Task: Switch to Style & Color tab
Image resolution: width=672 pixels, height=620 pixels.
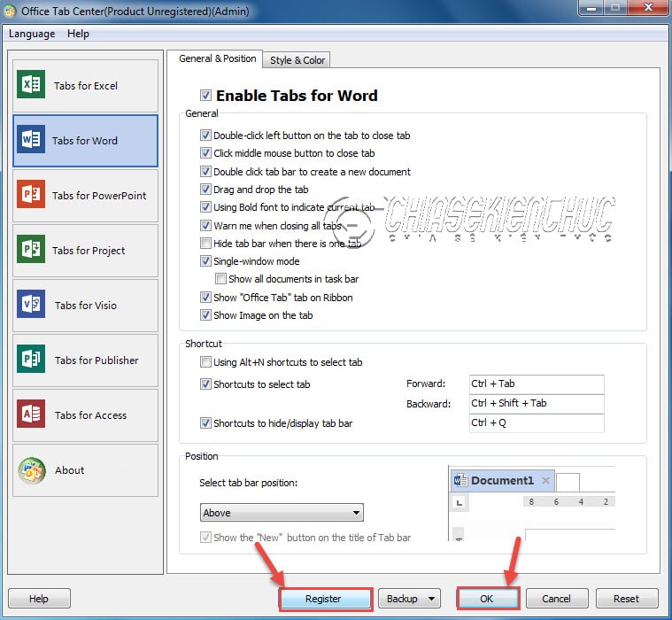Action: point(297,60)
